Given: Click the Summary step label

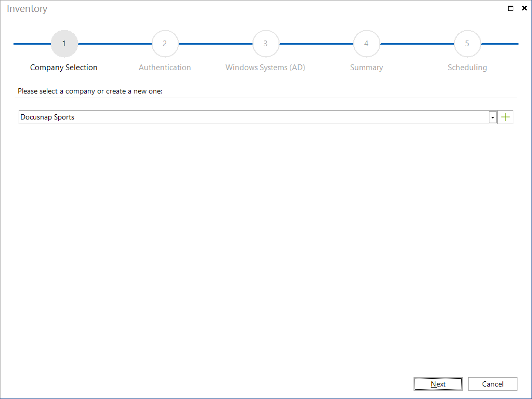Looking at the screenshot, I should point(366,68).
